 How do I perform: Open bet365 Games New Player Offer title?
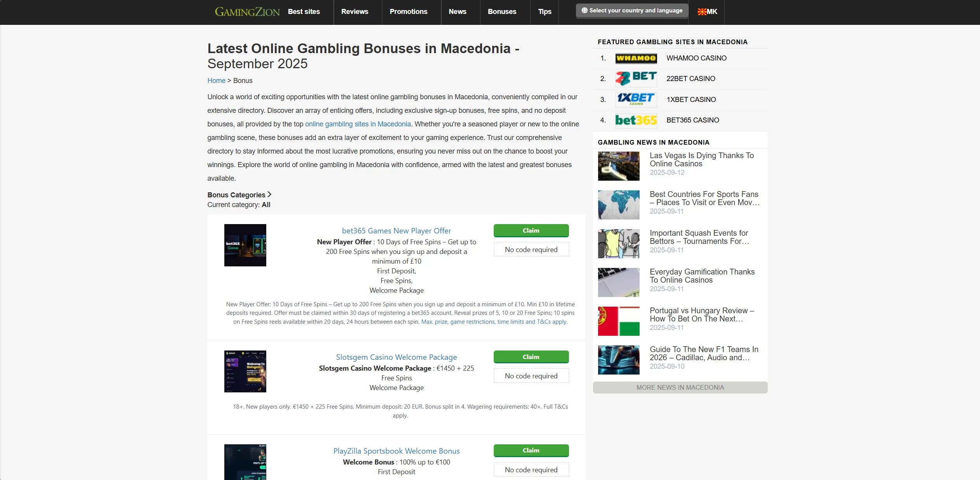click(x=396, y=231)
